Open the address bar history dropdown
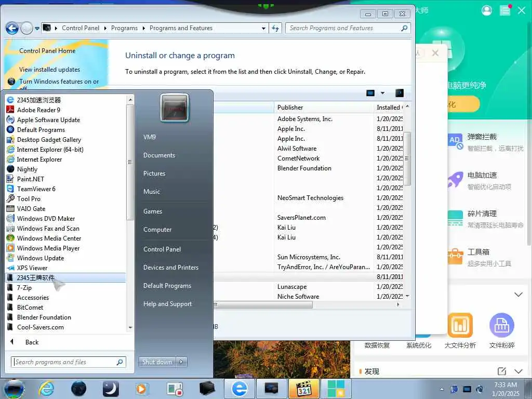 [263, 28]
